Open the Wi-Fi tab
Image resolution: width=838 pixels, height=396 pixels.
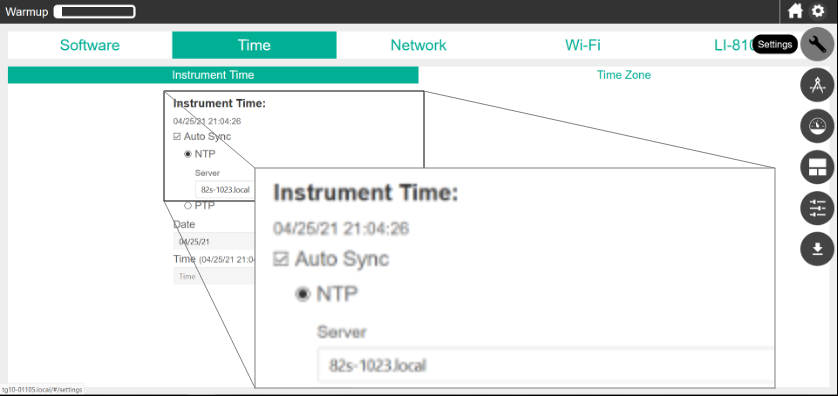click(x=583, y=45)
